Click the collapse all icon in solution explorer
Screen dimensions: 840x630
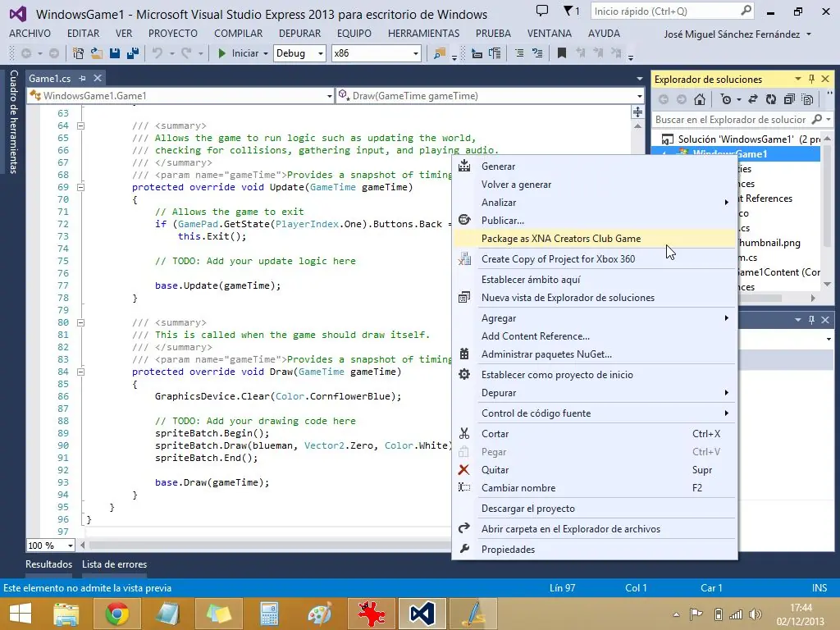click(x=789, y=99)
